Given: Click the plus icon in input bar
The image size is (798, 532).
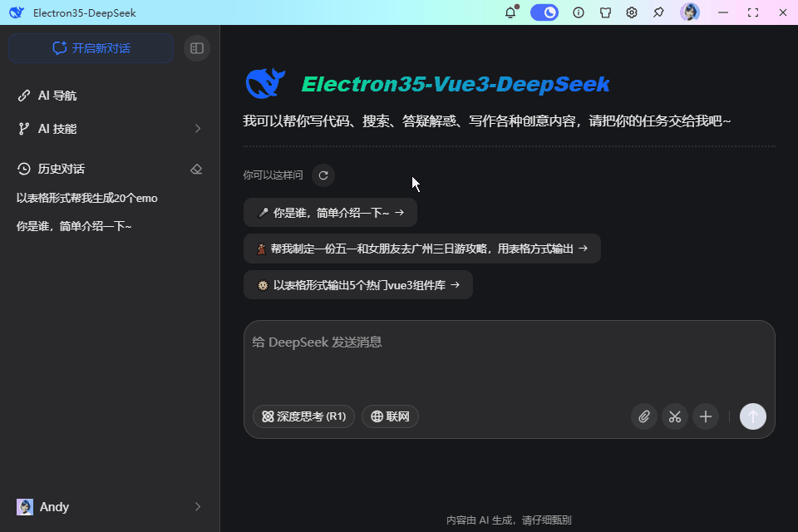Looking at the screenshot, I should (x=706, y=417).
